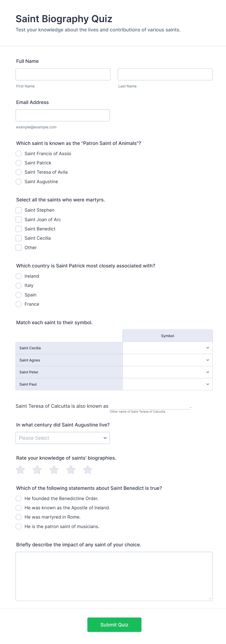Choose Ireland as Saint Patrick's country
This screenshot has height=644, width=226.
click(x=19, y=276)
